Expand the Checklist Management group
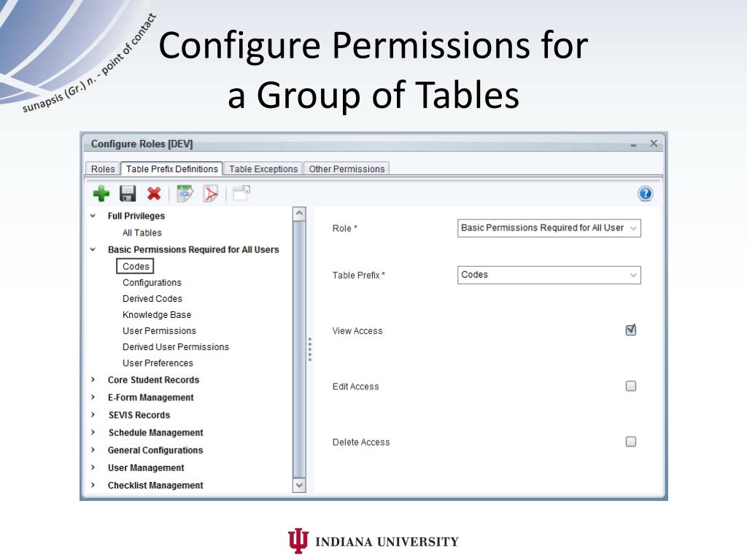 (93, 485)
